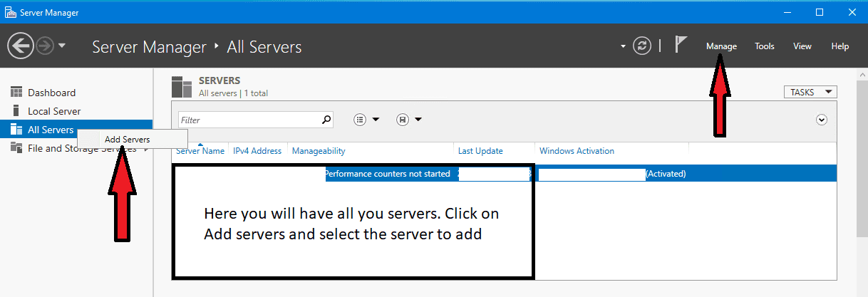Open the Manage menu
Viewport: 868px width, 297px height.
click(721, 46)
